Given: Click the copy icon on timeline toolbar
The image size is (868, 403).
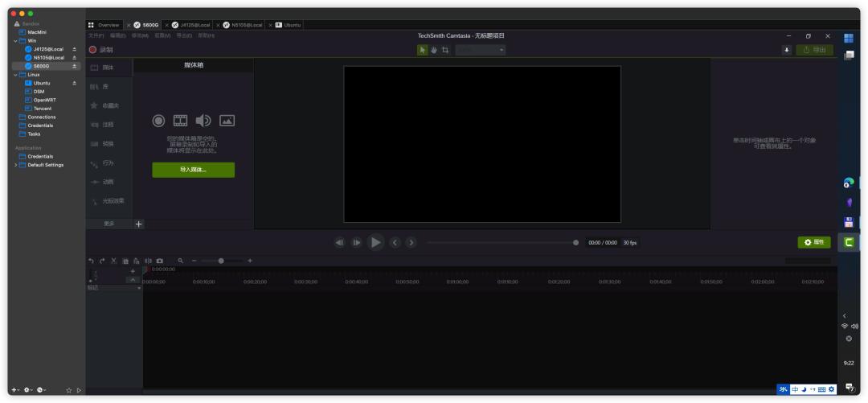Looking at the screenshot, I should pos(125,261).
